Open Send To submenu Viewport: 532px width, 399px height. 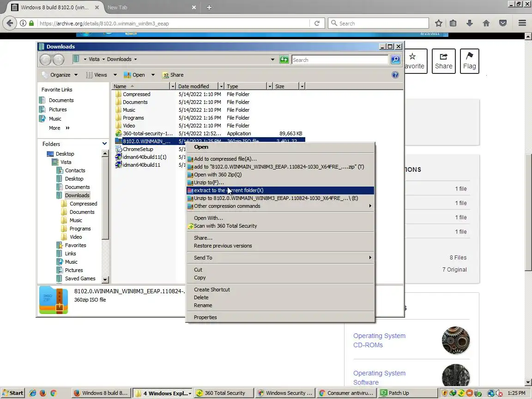280,258
